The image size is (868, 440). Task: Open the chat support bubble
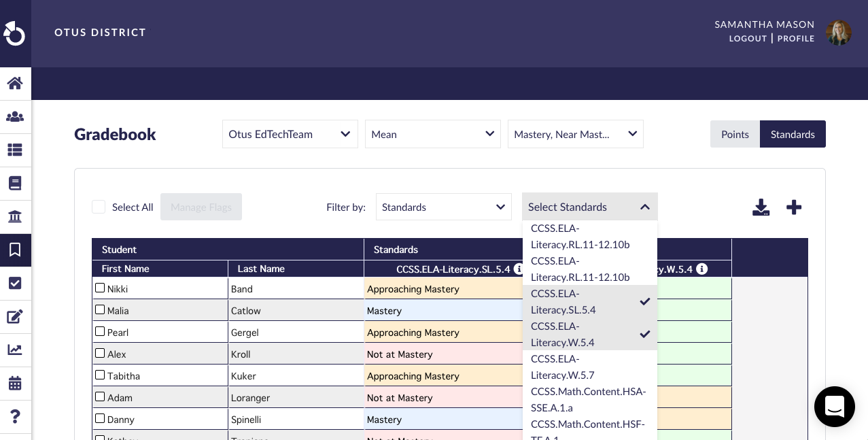(x=835, y=407)
